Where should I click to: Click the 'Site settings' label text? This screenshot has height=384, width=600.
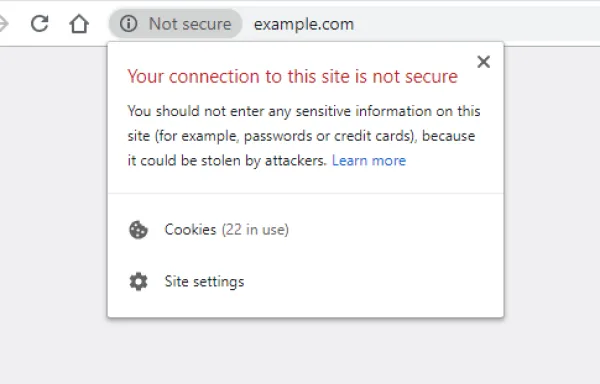tap(204, 282)
